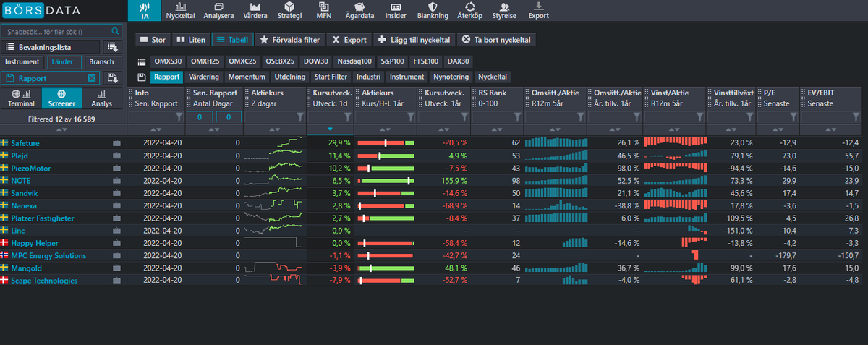Image resolution: width=868 pixels, height=345 pixels.
Task: Click the magnifier icon in Snabbsök box
Action: tap(115, 31)
